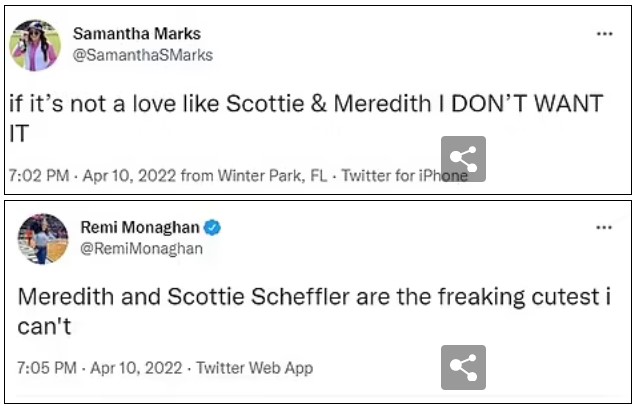Click share icon on Remi Monaghan's tweet
The width and height of the screenshot is (636, 406).
[463, 367]
